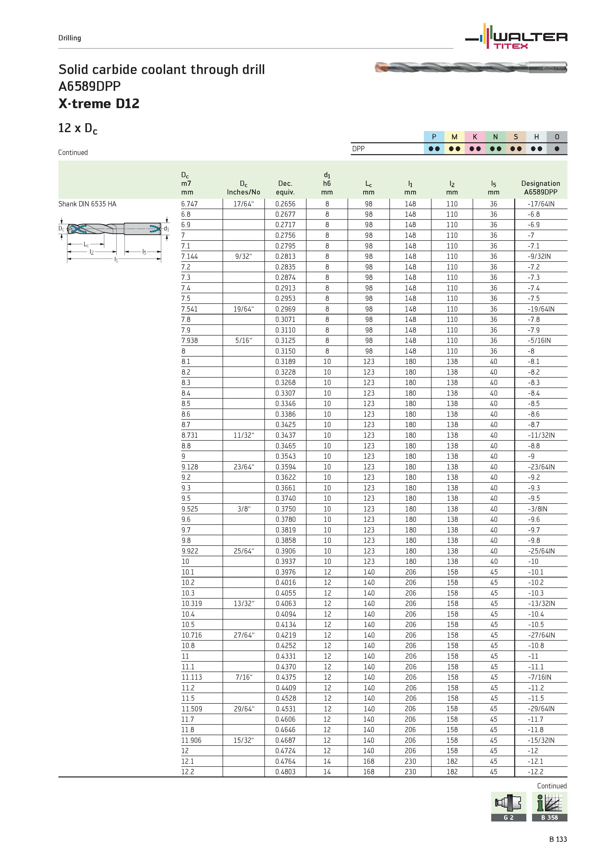The height and width of the screenshot is (868, 614).
Task: Click the inch size 5/16"
Action: [244, 341]
